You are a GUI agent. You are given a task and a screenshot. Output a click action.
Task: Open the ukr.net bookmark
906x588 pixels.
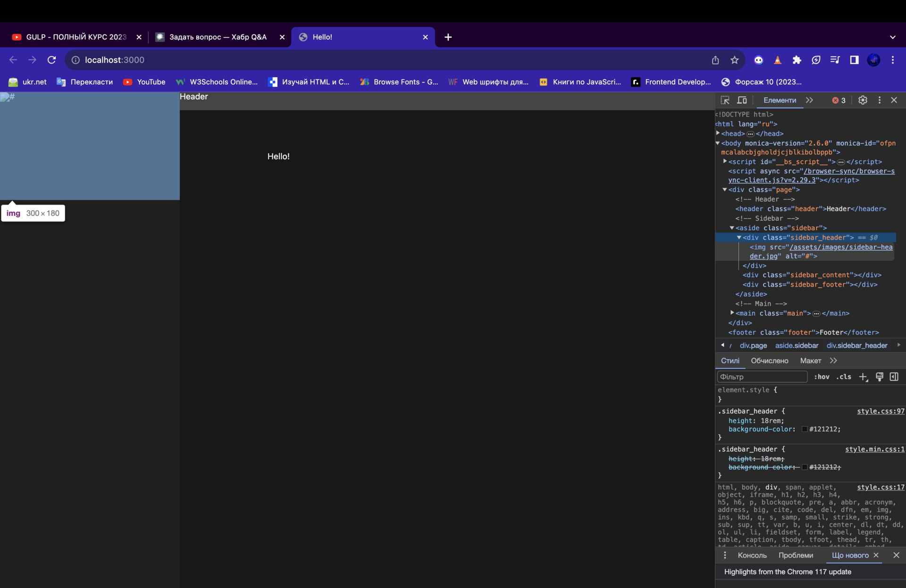tap(28, 82)
